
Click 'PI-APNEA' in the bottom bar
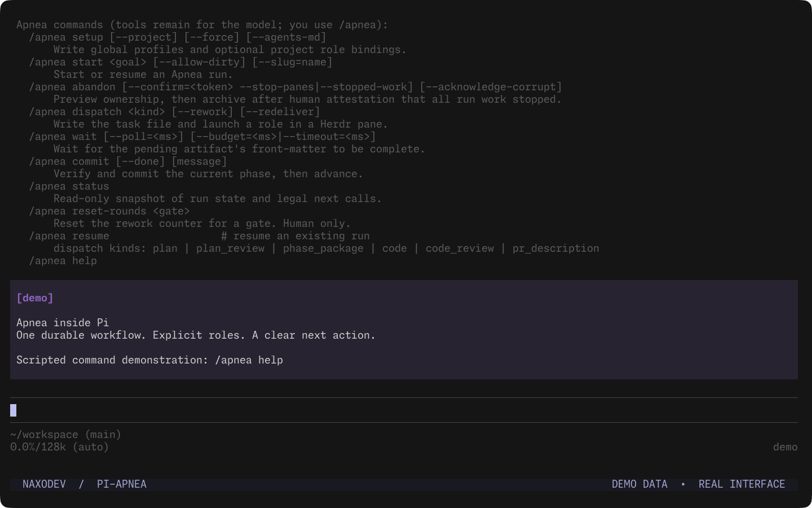tap(122, 484)
